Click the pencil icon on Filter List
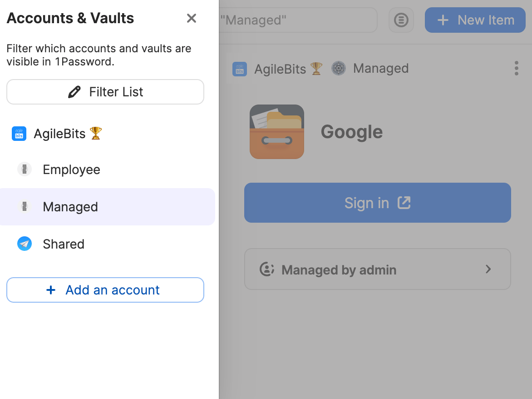Image resolution: width=532 pixels, height=399 pixels. (x=74, y=91)
